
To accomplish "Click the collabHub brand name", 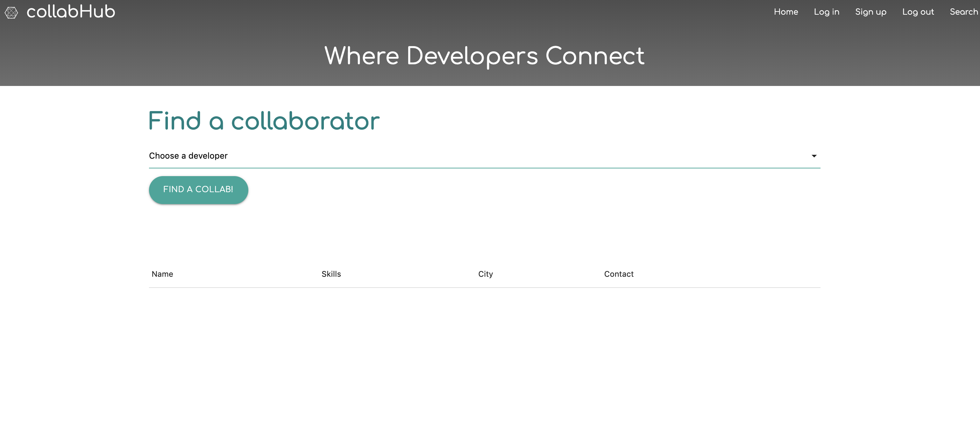I will coord(71,12).
